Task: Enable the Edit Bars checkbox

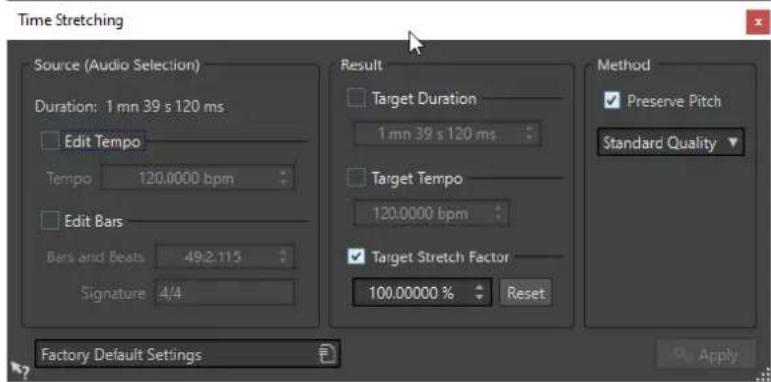Action: pyautogui.click(x=50, y=221)
